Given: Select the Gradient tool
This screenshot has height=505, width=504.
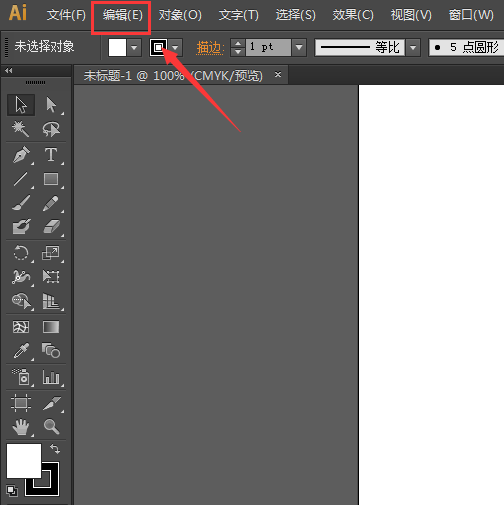Looking at the screenshot, I should [51, 327].
